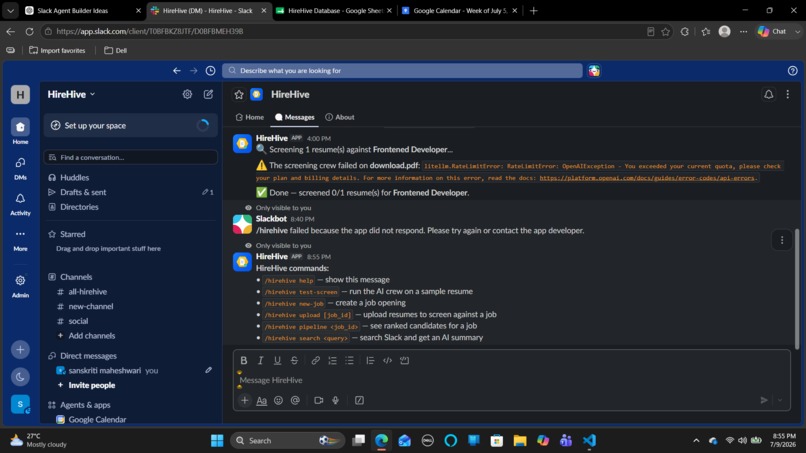Viewport: 806px width, 453px height.
Task: Click Invite people
Action: coord(91,385)
